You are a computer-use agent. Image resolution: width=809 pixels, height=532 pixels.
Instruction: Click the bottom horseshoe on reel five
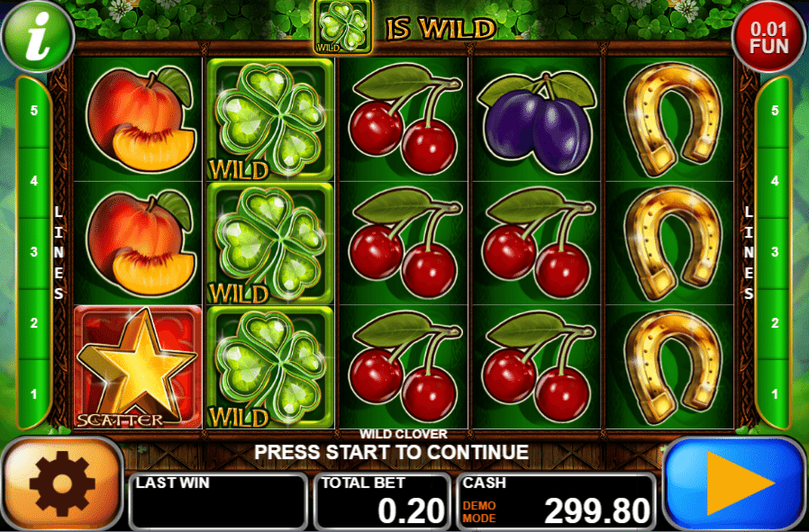click(x=672, y=366)
